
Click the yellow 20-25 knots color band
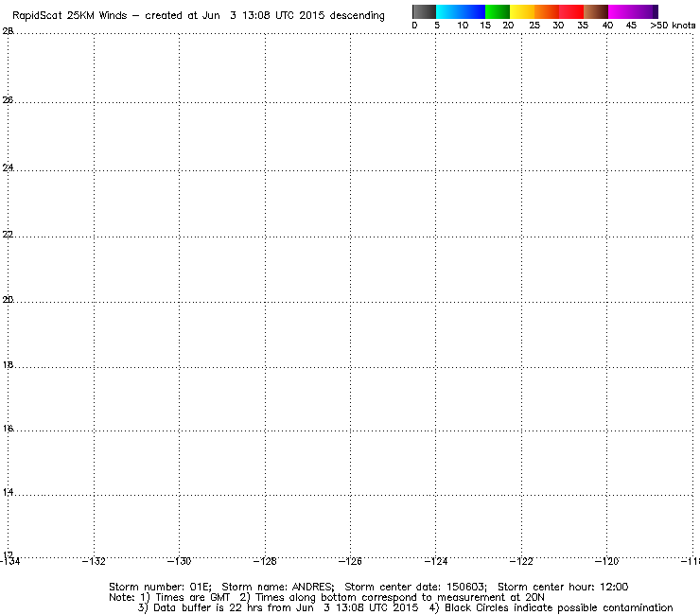522,11
